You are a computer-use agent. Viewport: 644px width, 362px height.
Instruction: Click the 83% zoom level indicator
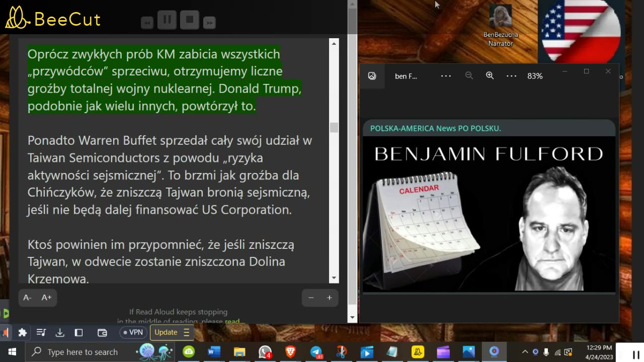535,76
